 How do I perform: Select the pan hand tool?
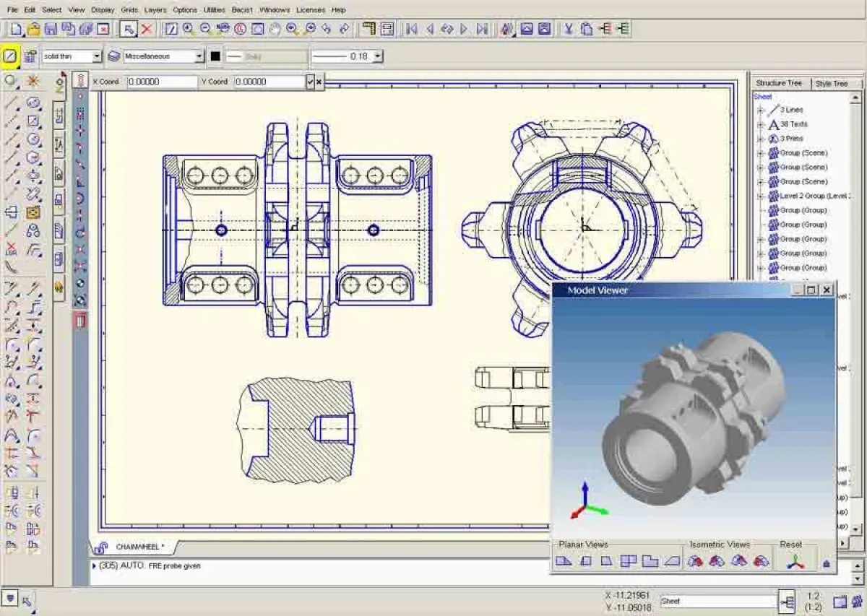point(275,29)
